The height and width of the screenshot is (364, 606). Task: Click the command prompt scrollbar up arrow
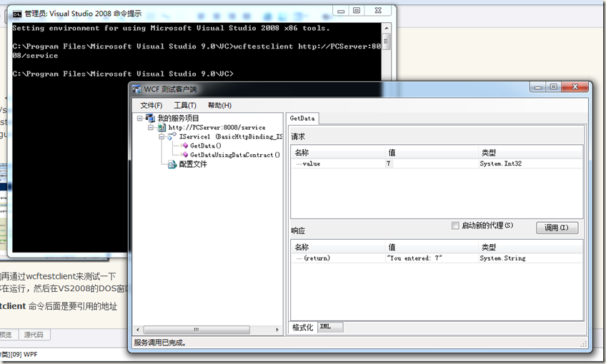[386, 28]
